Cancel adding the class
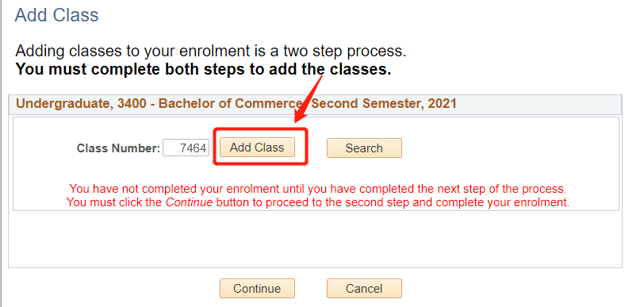 pos(364,289)
